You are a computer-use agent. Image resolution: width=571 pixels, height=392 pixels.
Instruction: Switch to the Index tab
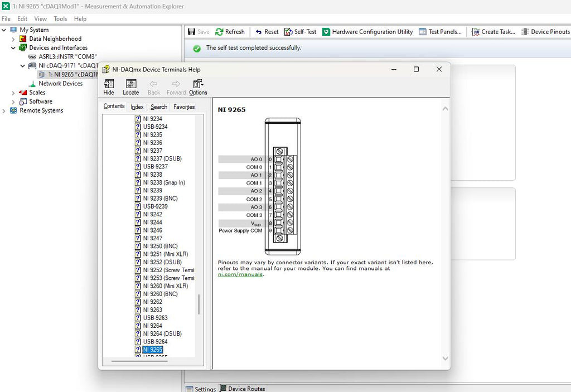[137, 107]
